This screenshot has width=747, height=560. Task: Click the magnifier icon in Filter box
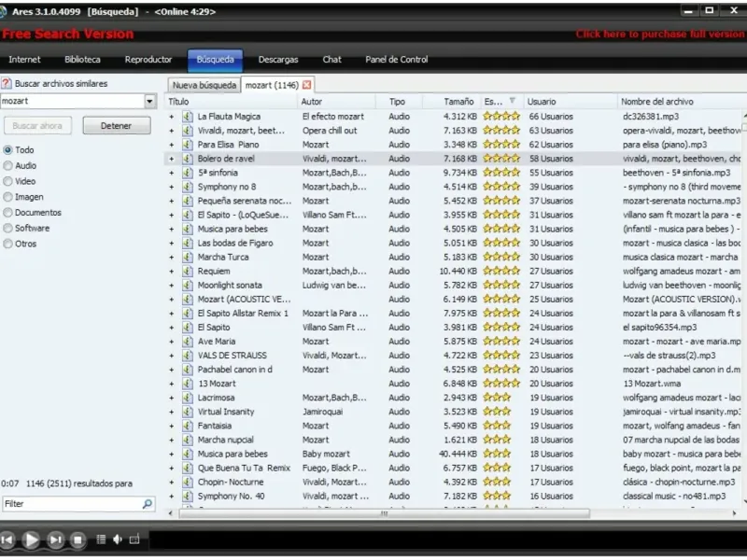click(148, 503)
